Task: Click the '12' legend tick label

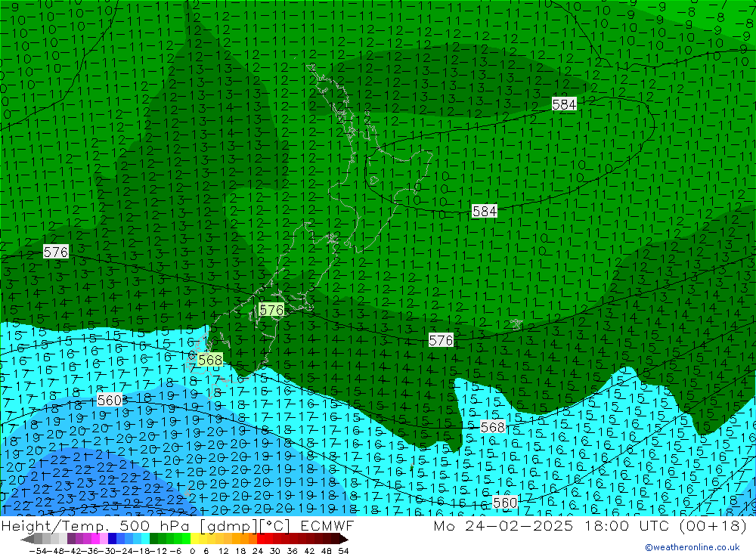Action: click(x=223, y=551)
